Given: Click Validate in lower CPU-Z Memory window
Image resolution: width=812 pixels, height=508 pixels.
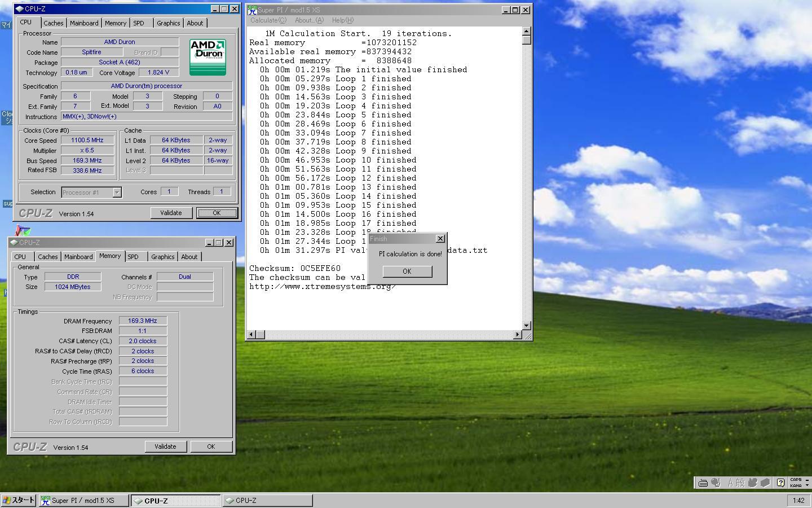Looking at the screenshot, I should [x=165, y=446].
